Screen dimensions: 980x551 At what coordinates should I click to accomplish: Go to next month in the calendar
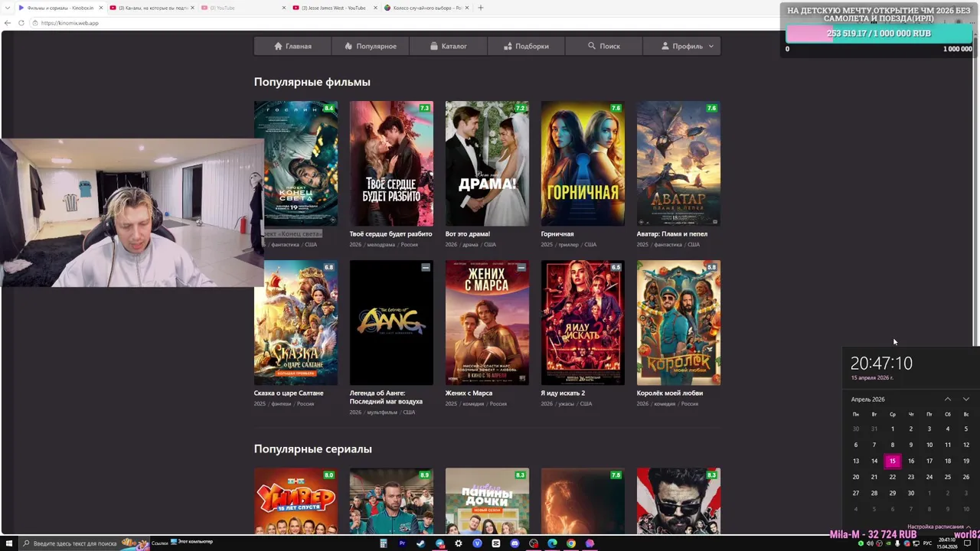965,399
